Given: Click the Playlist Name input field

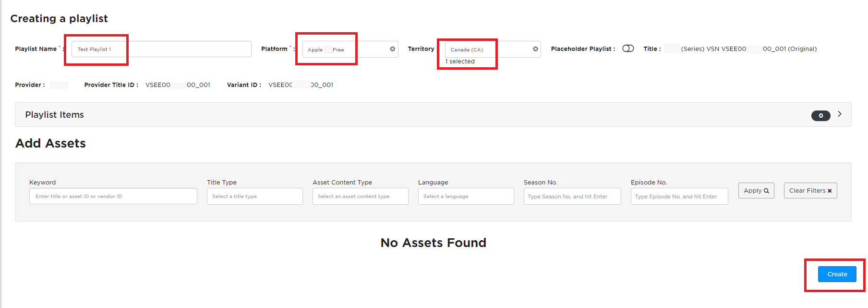Looking at the screenshot, I should pos(161,49).
